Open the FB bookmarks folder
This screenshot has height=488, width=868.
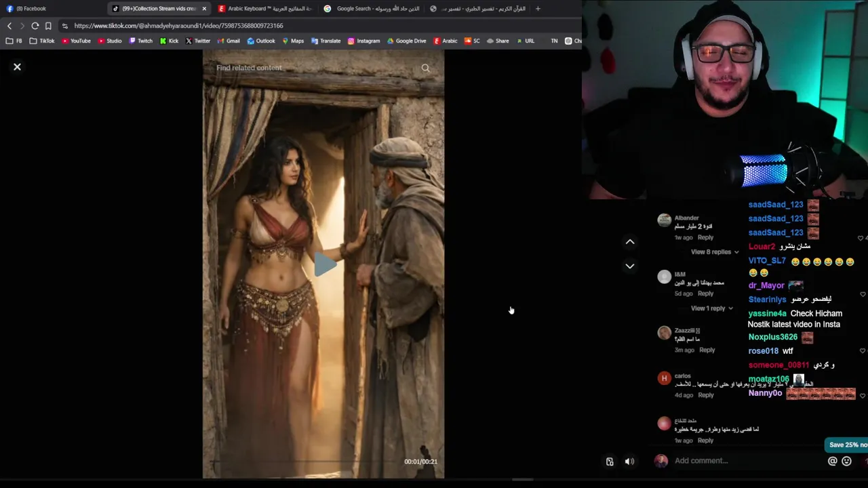point(14,41)
